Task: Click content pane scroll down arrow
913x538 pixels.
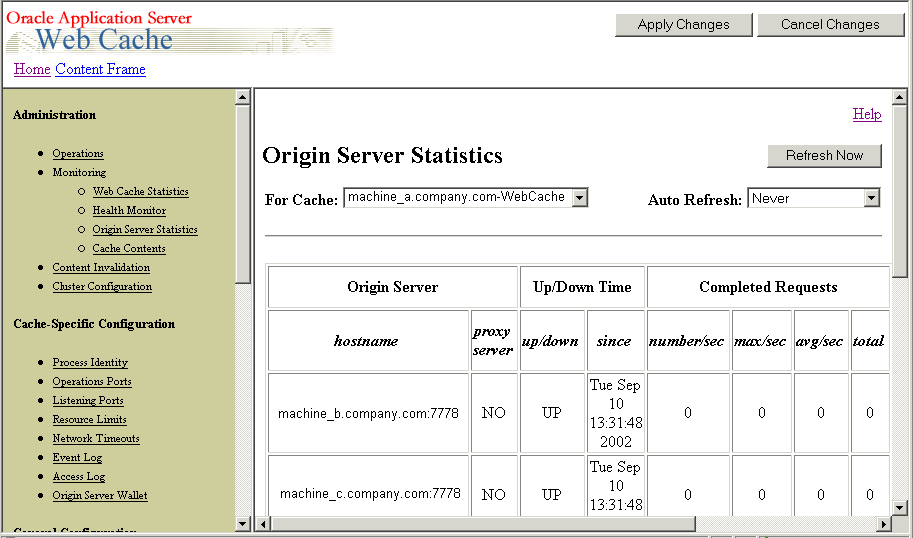Action: (899, 508)
